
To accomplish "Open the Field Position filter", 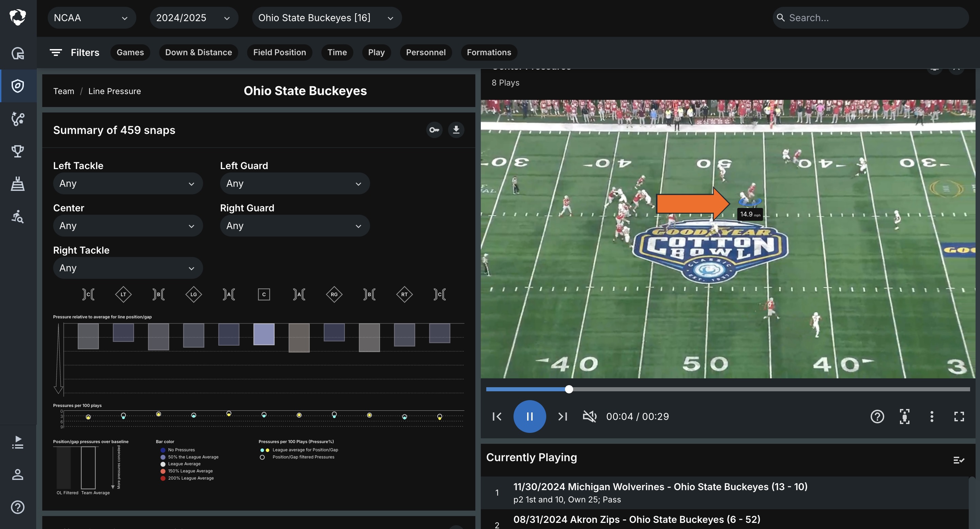I will tap(280, 52).
